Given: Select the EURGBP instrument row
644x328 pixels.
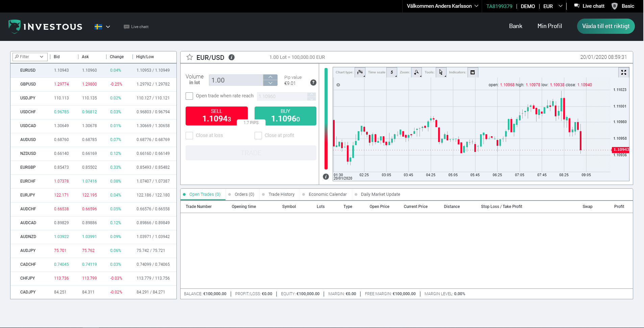Looking at the screenshot, I should tap(93, 167).
